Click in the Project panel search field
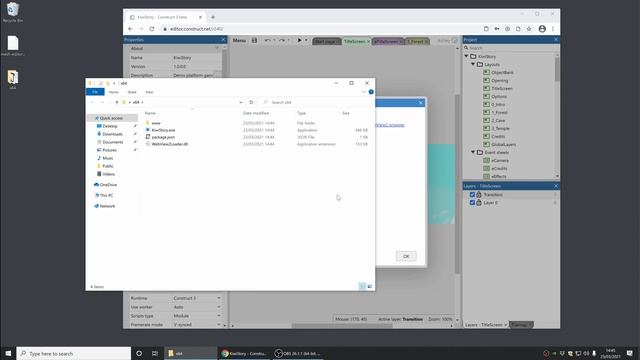 click(510, 48)
